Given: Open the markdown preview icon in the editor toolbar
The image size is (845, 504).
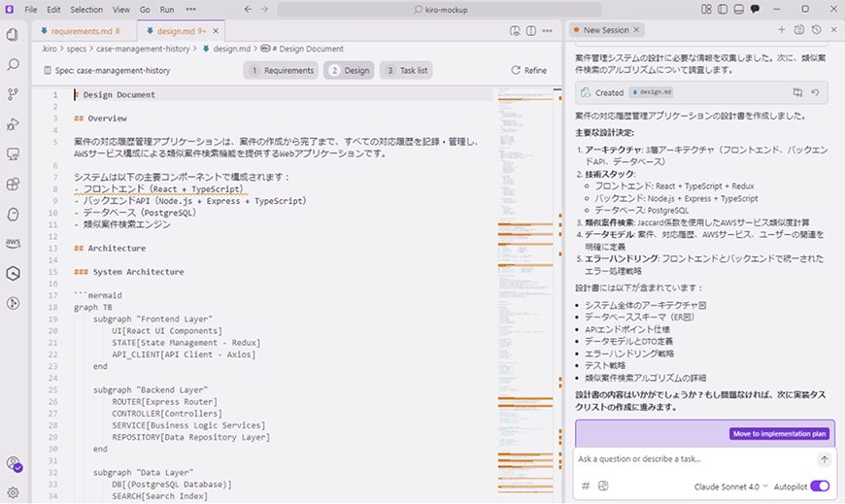Looking at the screenshot, I should pyautogui.click(x=515, y=31).
